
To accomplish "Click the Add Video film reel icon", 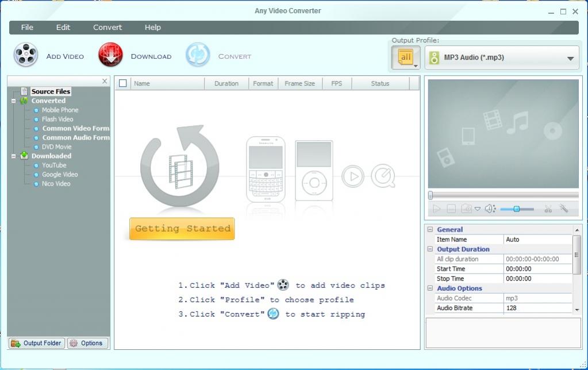I will pos(26,55).
